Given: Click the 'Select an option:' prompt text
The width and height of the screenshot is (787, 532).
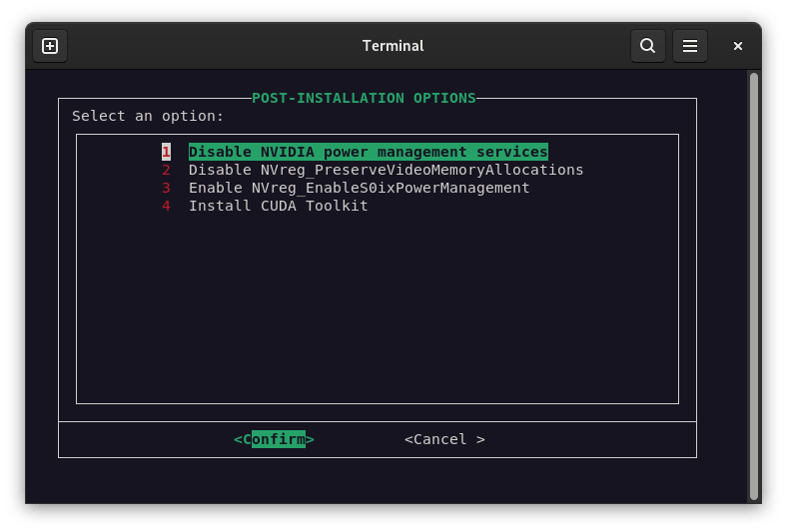Looking at the screenshot, I should pyautogui.click(x=148, y=116).
